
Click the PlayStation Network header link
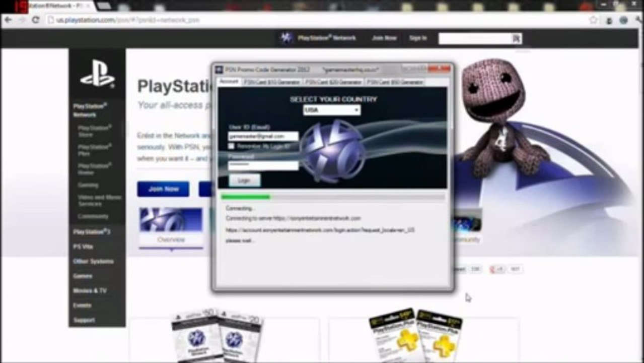coord(327,38)
